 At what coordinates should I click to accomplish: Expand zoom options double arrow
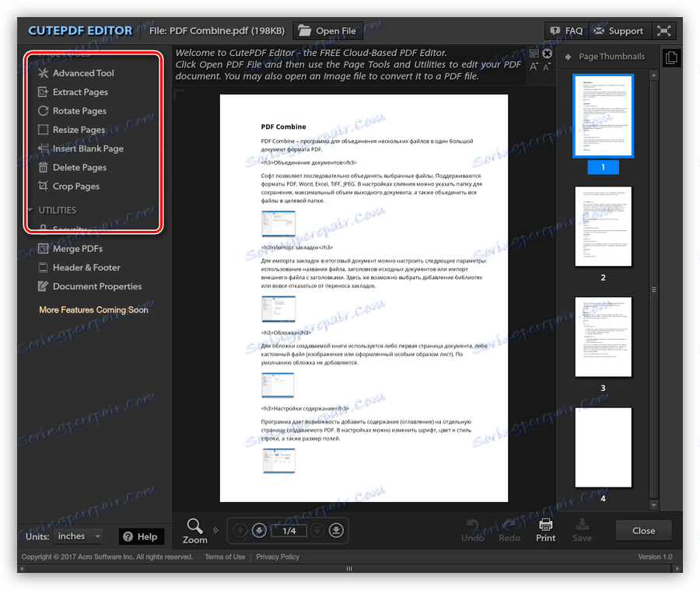pyautogui.click(x=216, y=530)
